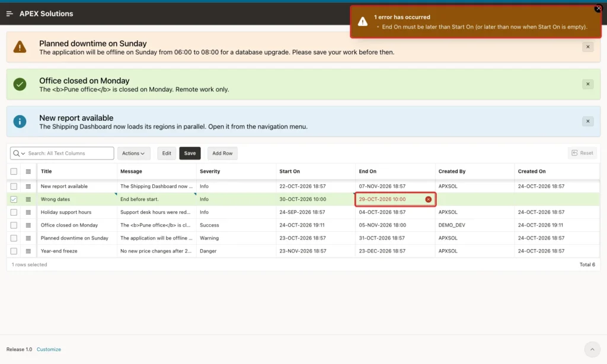Click the Edit button
The height and width of the screenshot is (364, 607).
167,154
